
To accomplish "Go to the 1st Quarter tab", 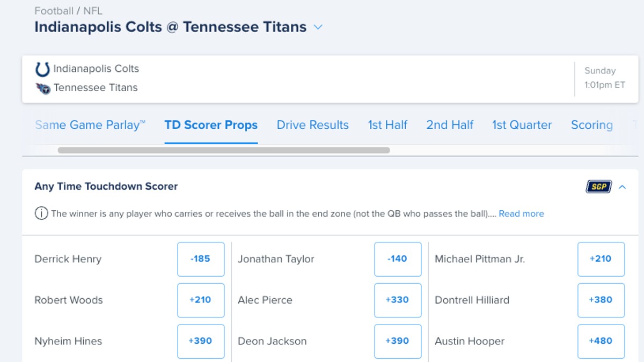I will pos(522,125).
